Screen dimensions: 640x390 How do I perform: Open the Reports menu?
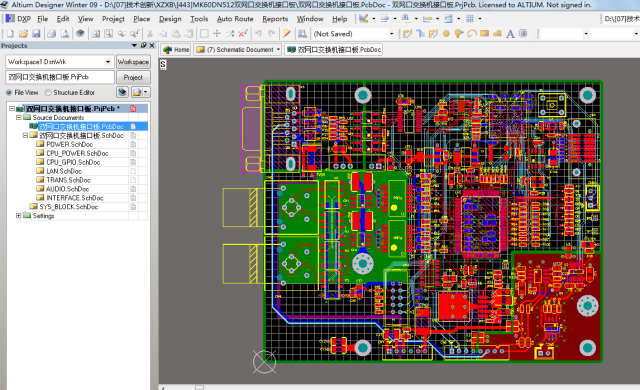(275, 19)
